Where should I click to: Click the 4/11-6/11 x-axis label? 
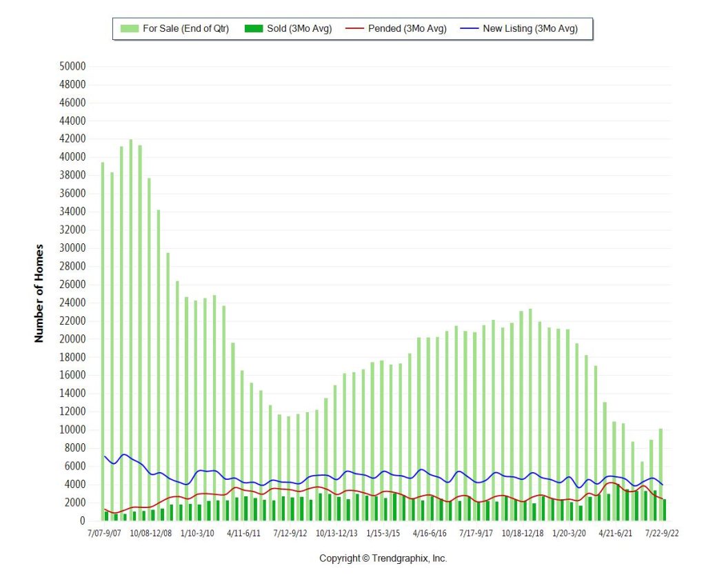pos(244,534)
